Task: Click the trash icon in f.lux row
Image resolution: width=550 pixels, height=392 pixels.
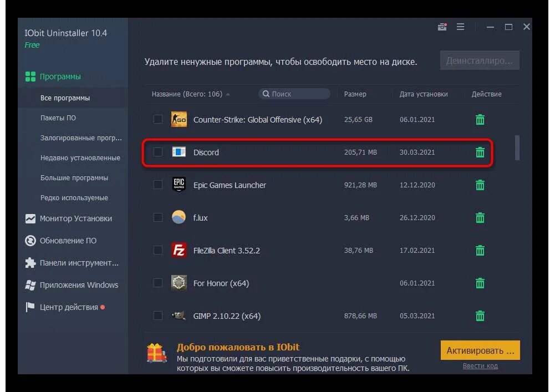Action: point(480,218)
